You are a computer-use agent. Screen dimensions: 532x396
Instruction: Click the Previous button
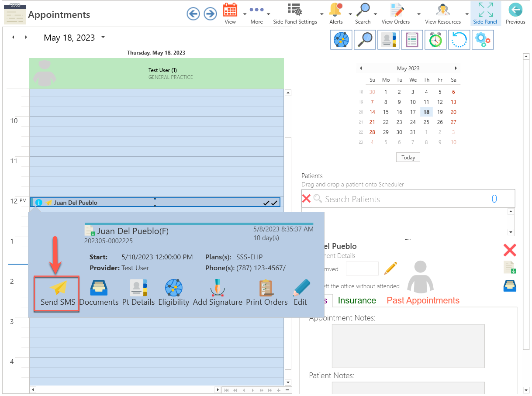point(515,14)
